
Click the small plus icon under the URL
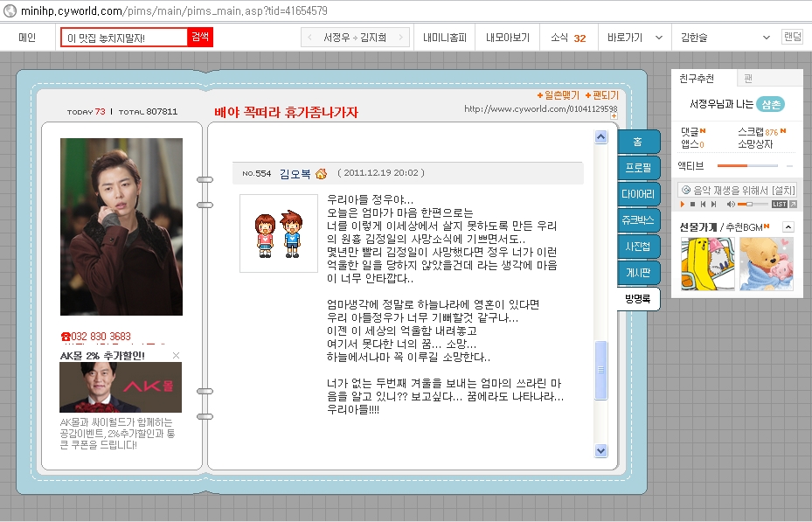614,116
